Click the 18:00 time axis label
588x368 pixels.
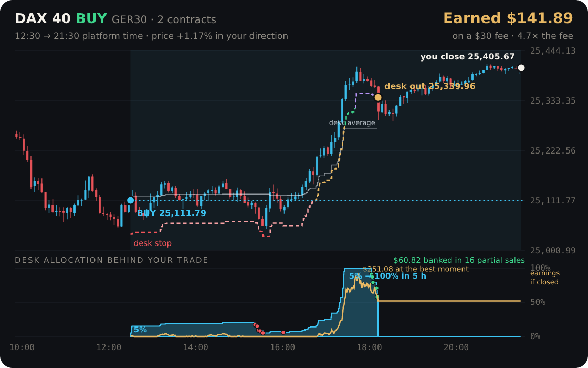point(370,347)
